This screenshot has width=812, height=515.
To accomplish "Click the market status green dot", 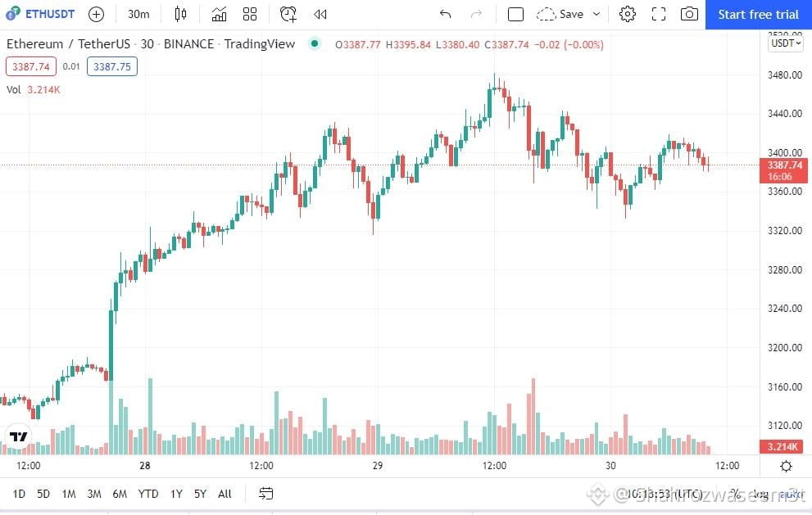I will [x=315, y=44].
